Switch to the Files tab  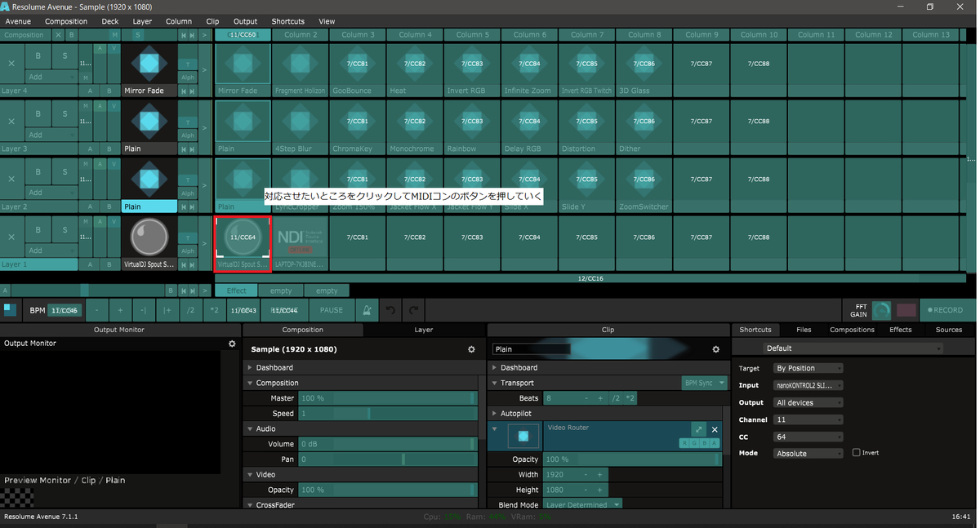(x=804, y=330)
